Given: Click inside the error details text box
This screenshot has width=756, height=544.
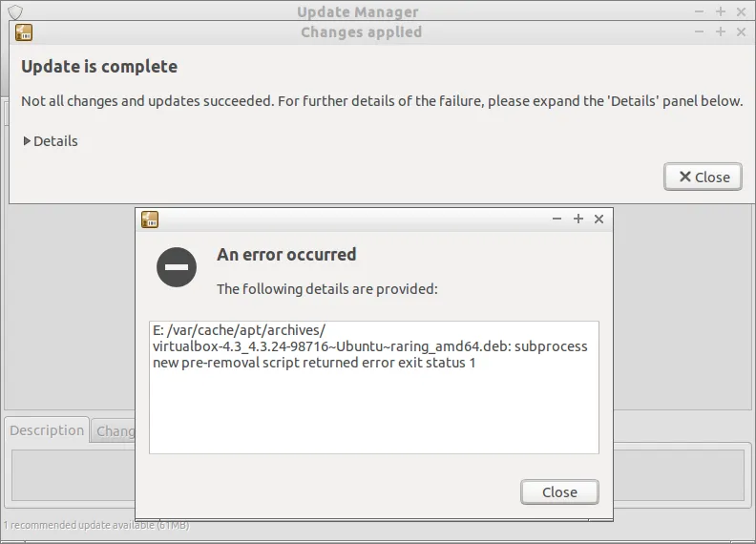Looking at the screenshot, I should click(373, 410).
